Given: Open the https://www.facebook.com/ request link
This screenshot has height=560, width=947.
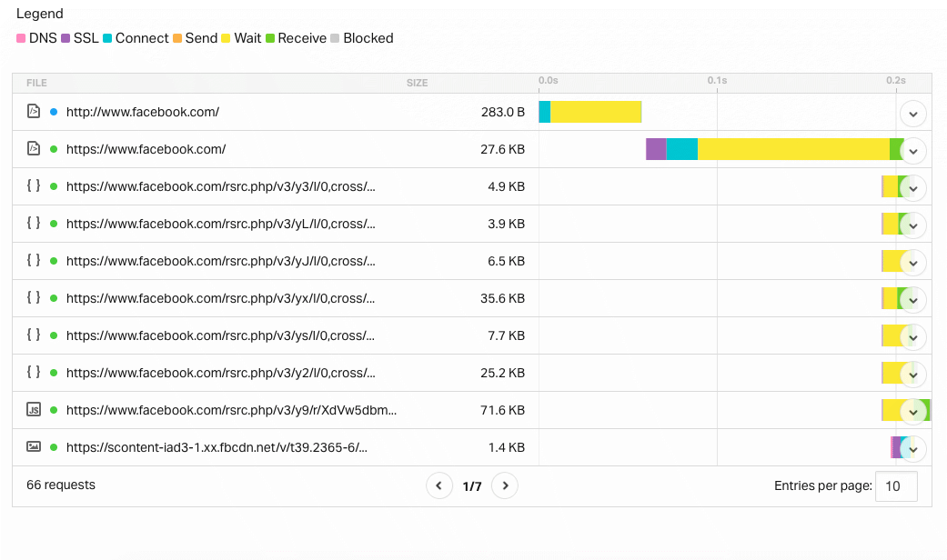Looking at the screenshot, I should click(x=146, y=149).
